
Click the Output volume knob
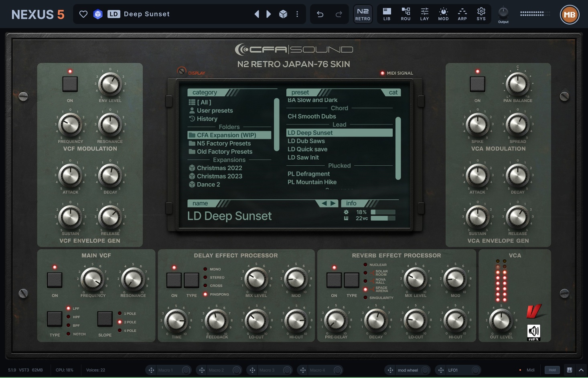(503, 12)
